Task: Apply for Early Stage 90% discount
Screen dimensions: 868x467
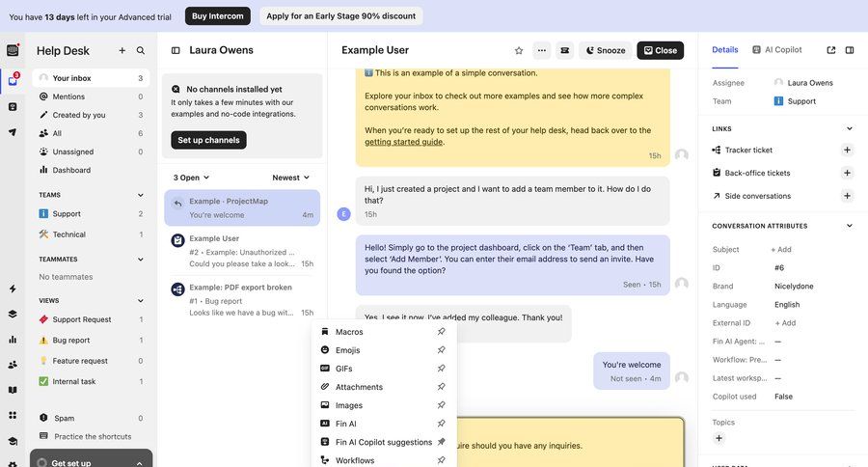Action: (341, 16)
